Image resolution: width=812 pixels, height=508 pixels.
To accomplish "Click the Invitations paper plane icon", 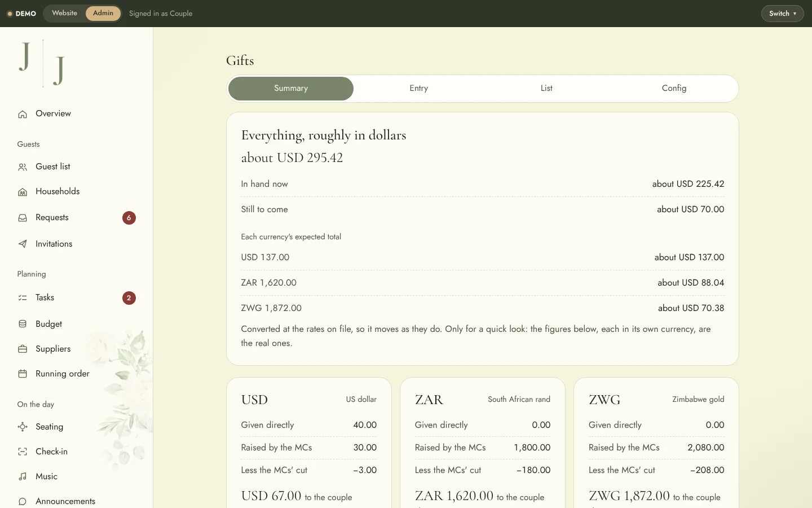I will coord(23,244).
